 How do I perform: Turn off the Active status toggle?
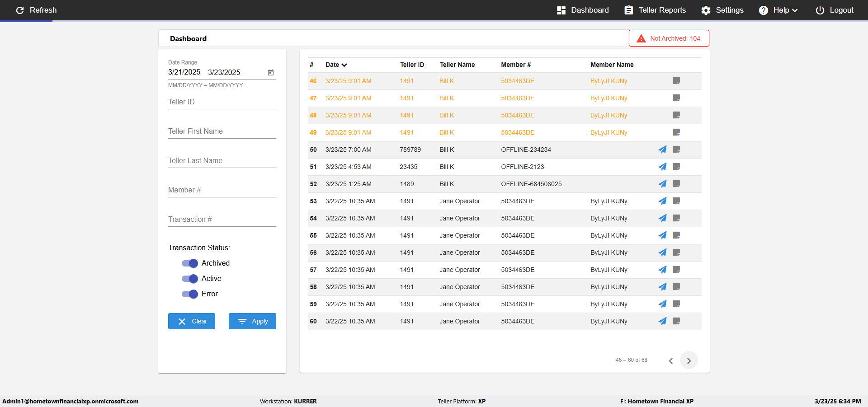[x=190, y=279]
